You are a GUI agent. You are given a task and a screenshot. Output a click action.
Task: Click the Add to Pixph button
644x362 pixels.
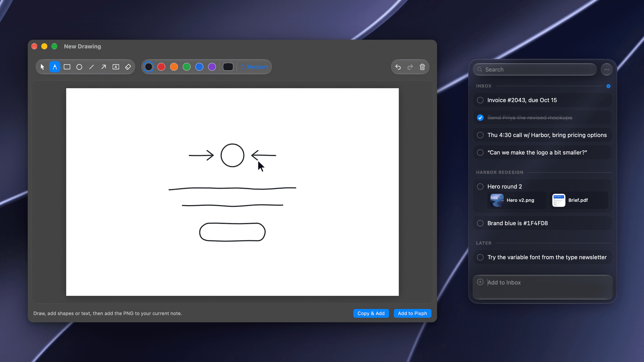click(413, 313)
